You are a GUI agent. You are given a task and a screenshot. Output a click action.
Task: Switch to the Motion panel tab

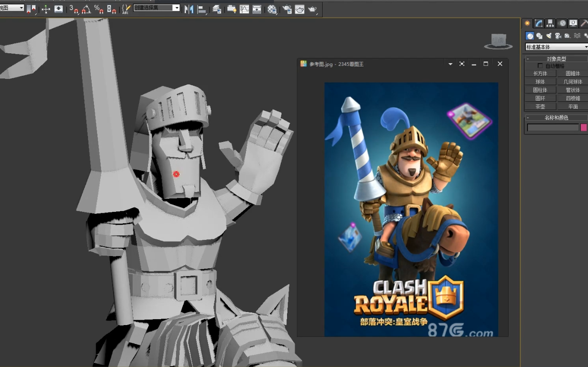point(562,23)
